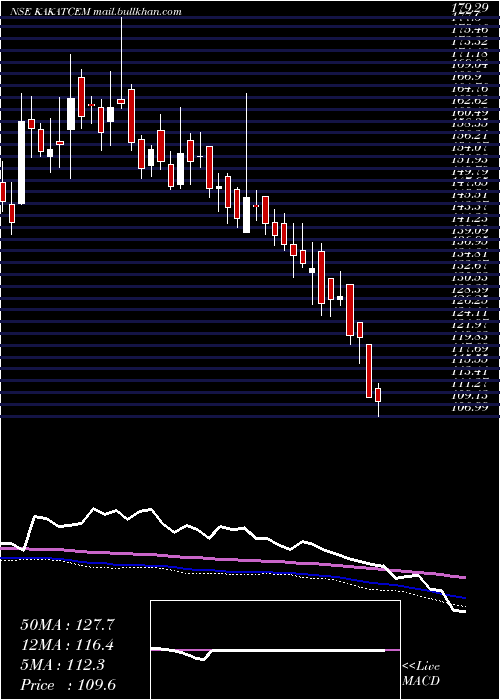
Task: Click the 50MA : 127.7 readout
Action: 67,625
